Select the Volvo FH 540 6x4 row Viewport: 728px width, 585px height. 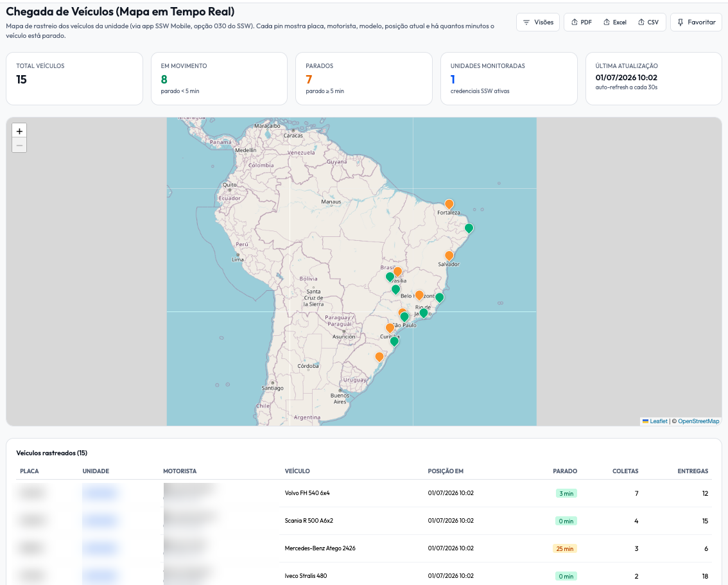364,493
